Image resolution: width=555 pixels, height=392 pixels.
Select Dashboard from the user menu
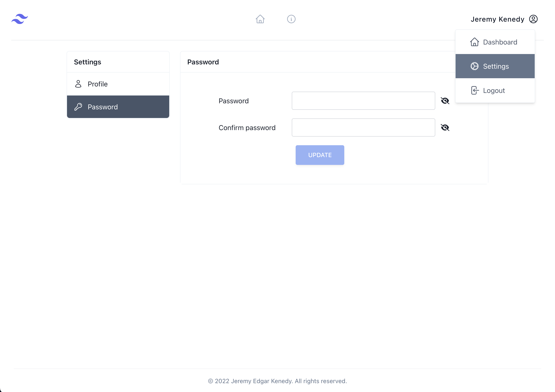coord(500,42)
